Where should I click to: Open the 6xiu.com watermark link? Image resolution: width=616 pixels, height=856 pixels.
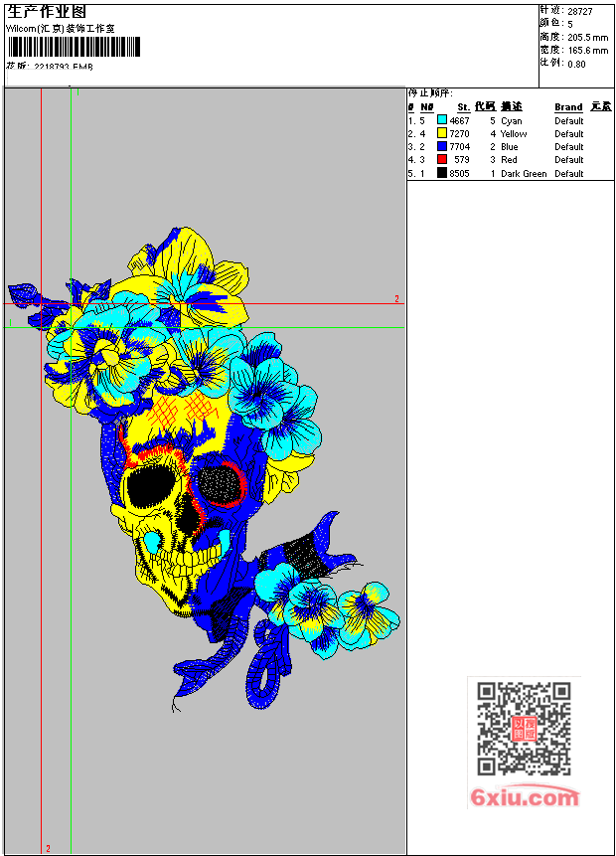point(525,797)
